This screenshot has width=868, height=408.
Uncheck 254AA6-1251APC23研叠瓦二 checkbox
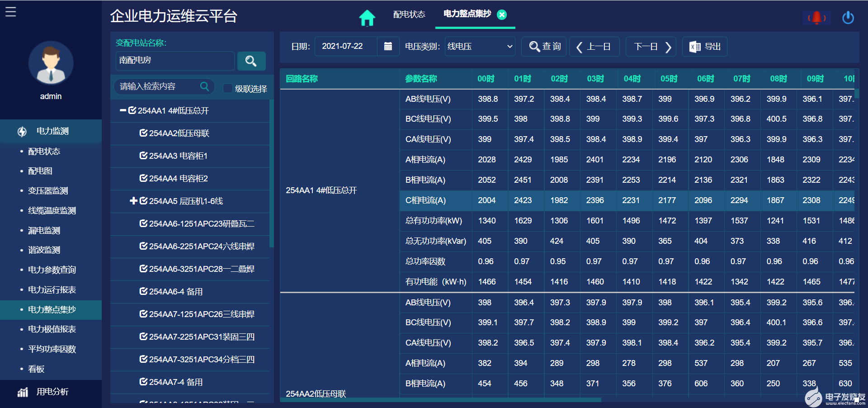click(x=144, y=223)
